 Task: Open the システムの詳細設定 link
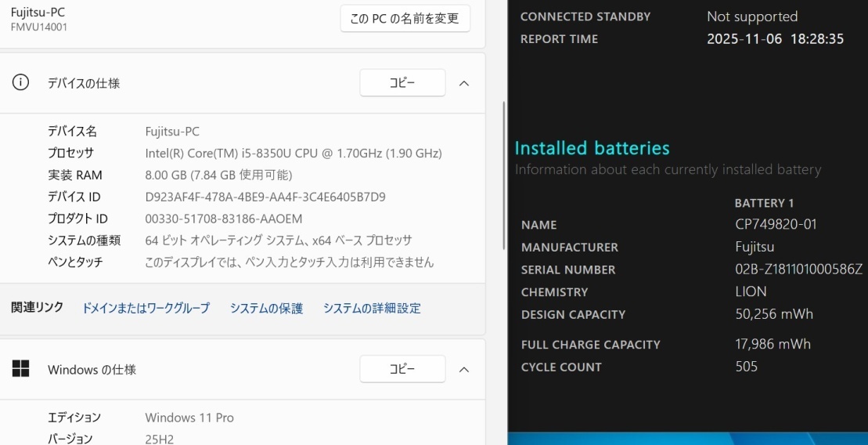click(372, 308)
